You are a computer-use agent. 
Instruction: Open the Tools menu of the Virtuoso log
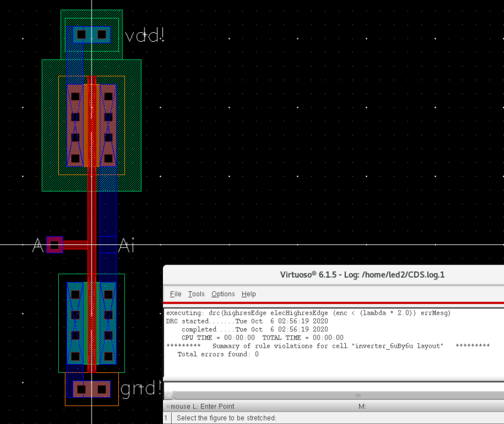click(196, 294)
